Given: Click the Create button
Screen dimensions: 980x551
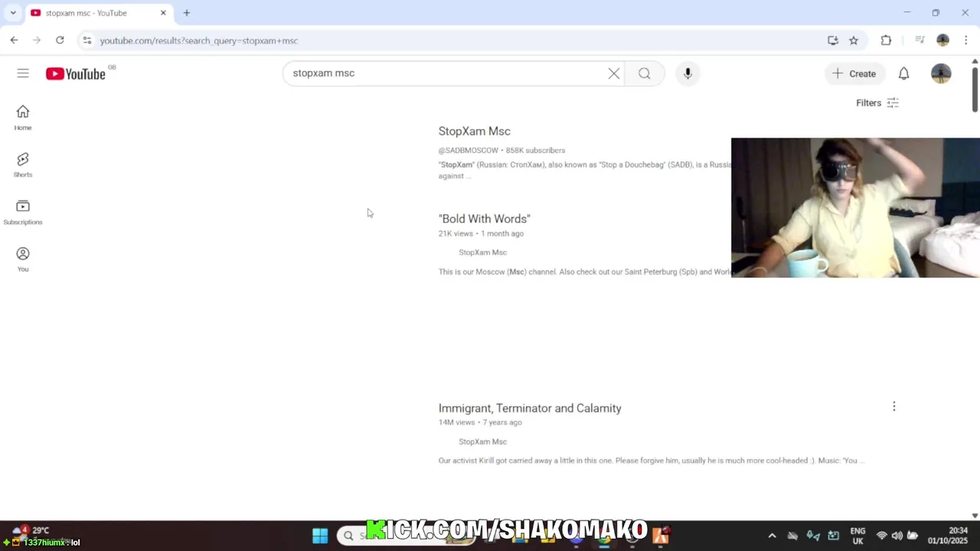Looking at the screenshot, I should coord(854,73).
